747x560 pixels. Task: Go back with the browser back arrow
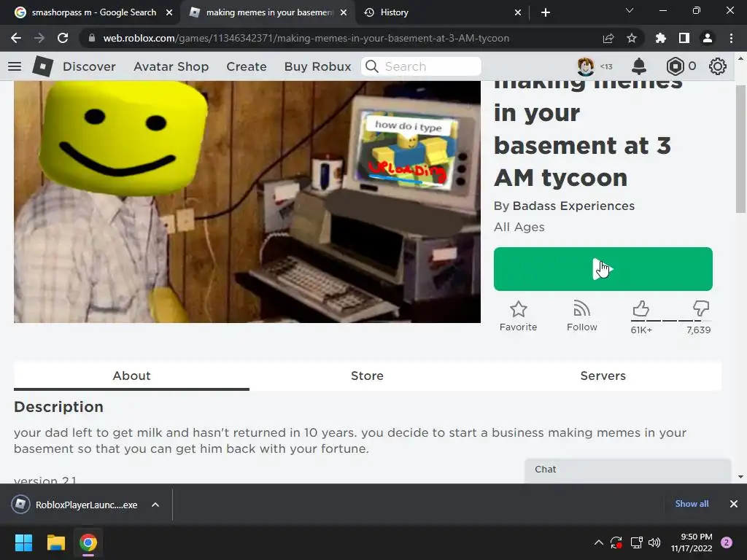point(16,38)
